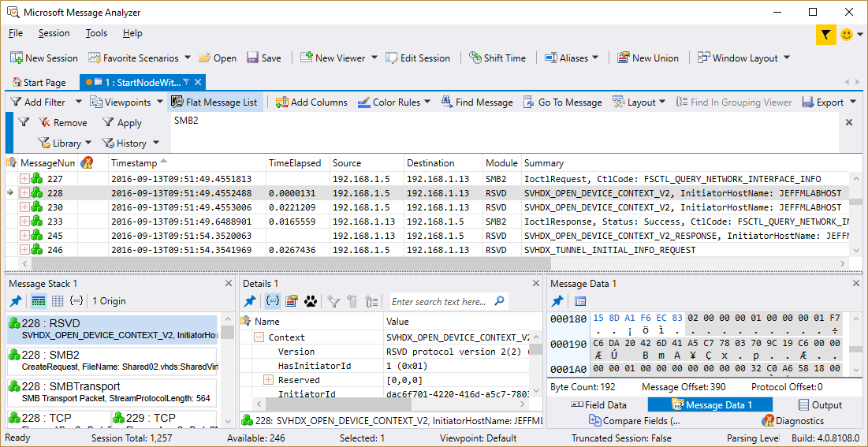Toggle Flat Message List view

(214, 102)
